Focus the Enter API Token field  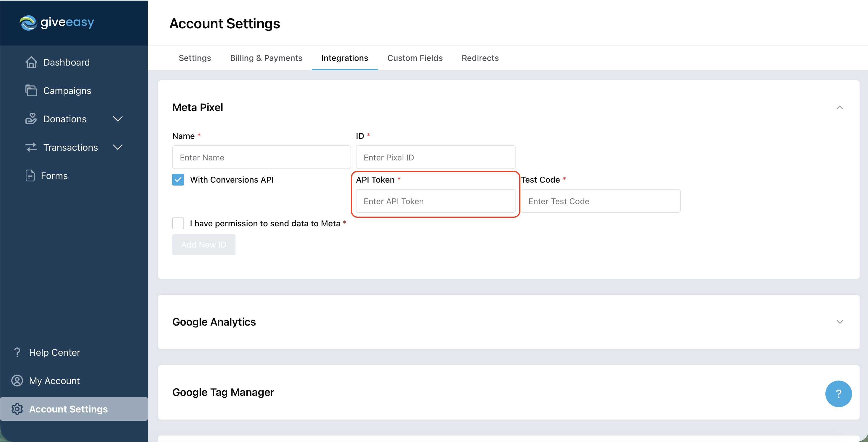click(x=436, y=201)
